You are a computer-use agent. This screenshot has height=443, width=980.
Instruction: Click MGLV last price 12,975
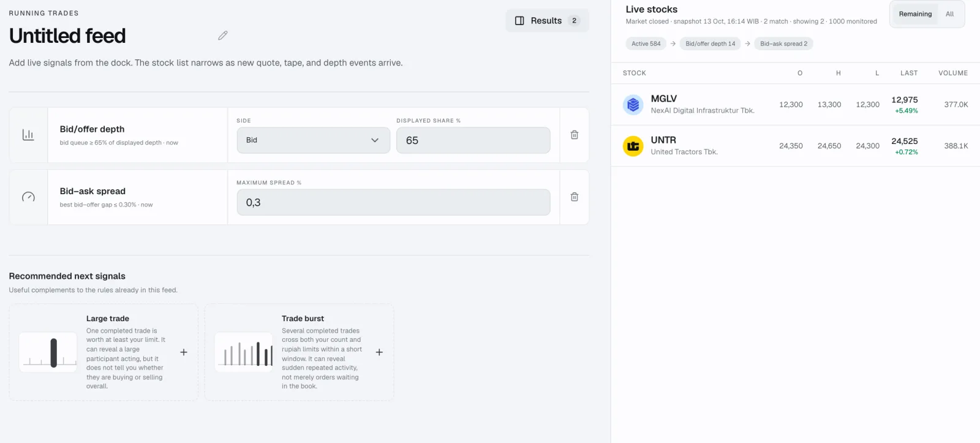tap(905, 100)
